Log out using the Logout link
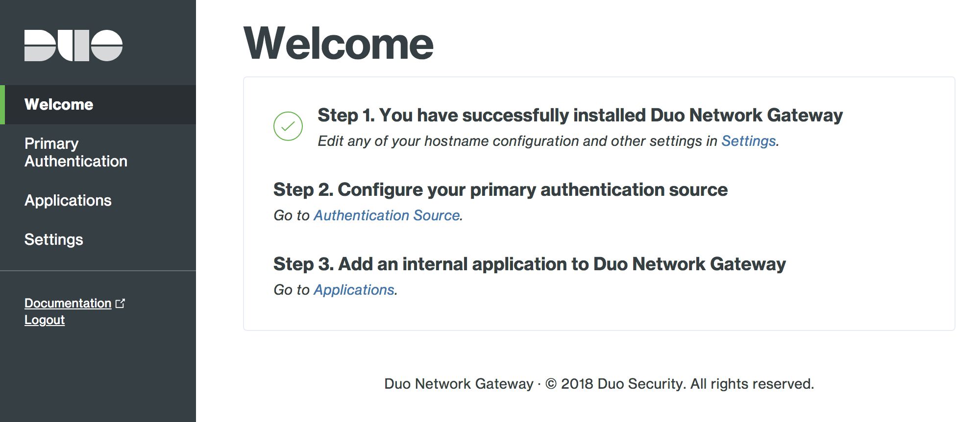Viewport: 980px width, 422px height. pos(45,320)
